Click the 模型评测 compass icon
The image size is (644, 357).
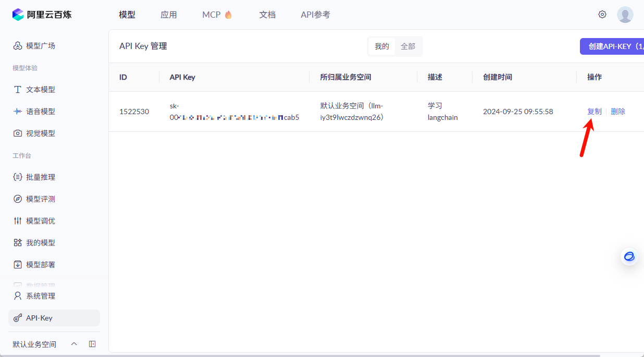coord(18,199)
